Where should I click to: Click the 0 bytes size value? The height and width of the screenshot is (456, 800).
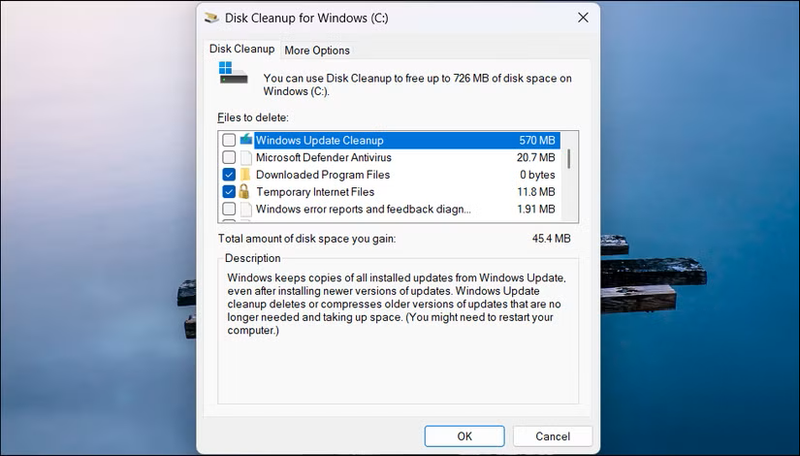pyautogui.click(x=537, y=175)
